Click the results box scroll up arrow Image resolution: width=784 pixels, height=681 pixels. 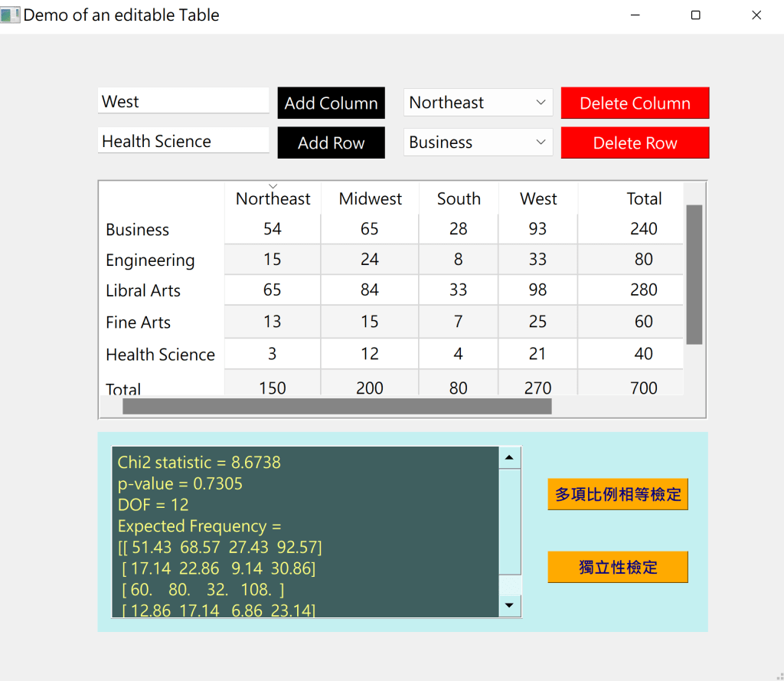tap(510, 458)
